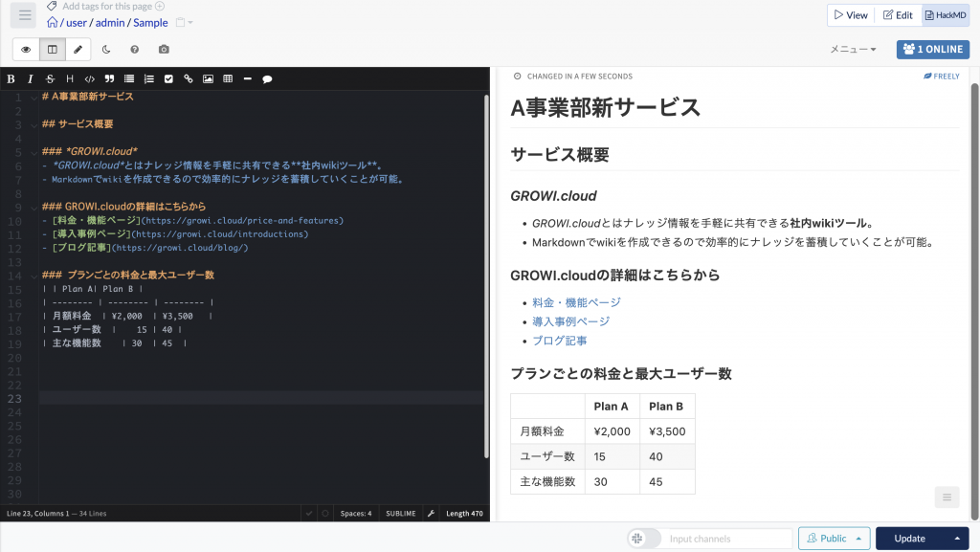Take a snapshot with the camera icon

[164, 50]
